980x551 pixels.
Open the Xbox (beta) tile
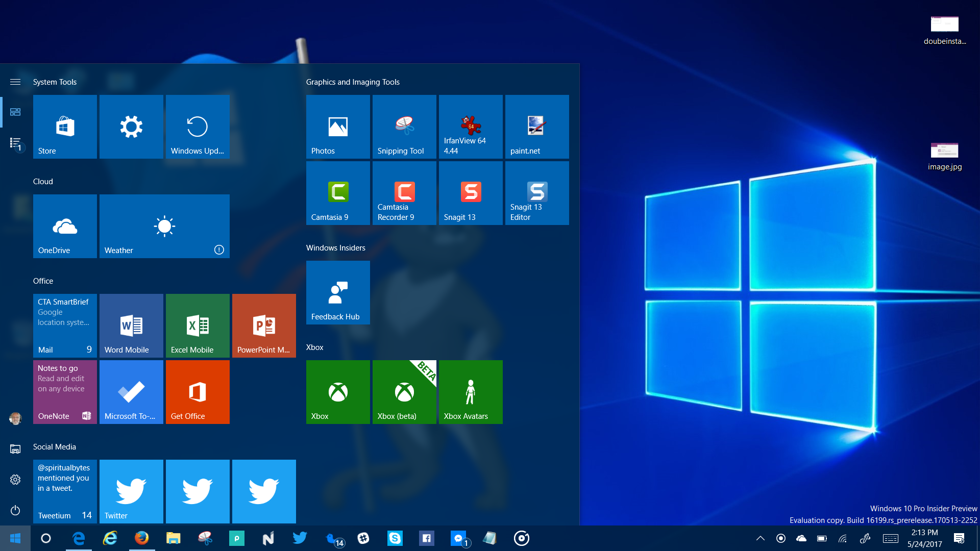pos(404,392)
